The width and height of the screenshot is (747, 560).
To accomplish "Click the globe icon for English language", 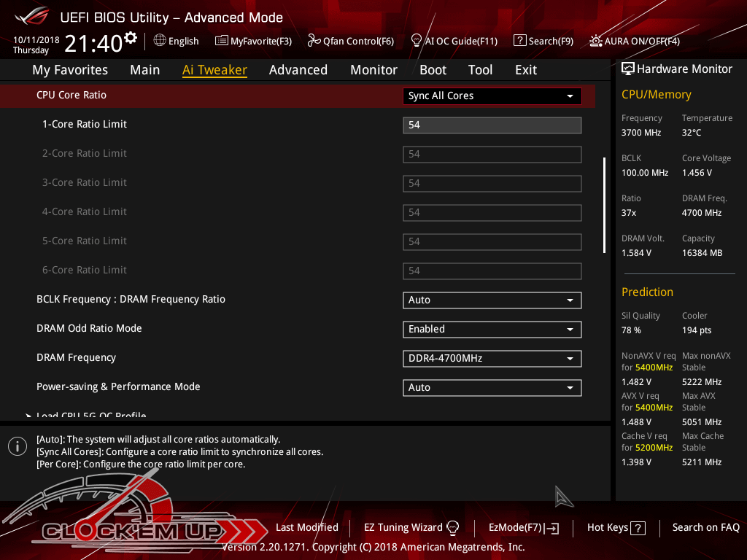I will pos(160,41).
